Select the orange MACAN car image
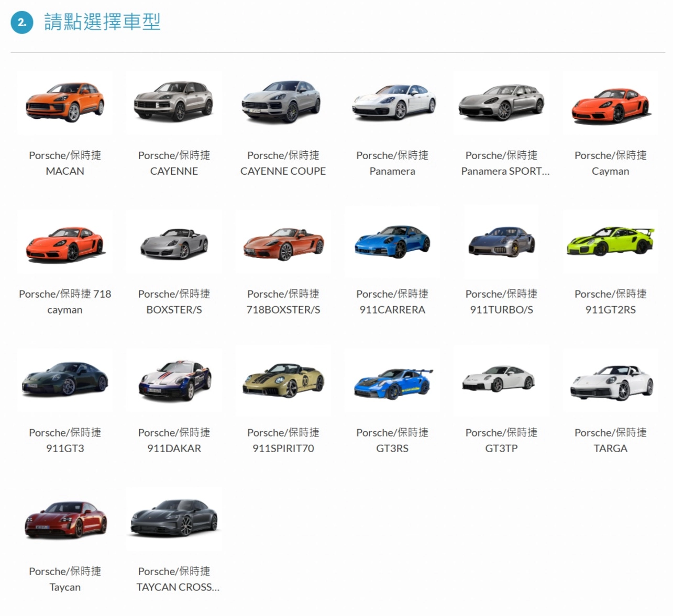The image size is (673, 616). click(x=65, y=103)
